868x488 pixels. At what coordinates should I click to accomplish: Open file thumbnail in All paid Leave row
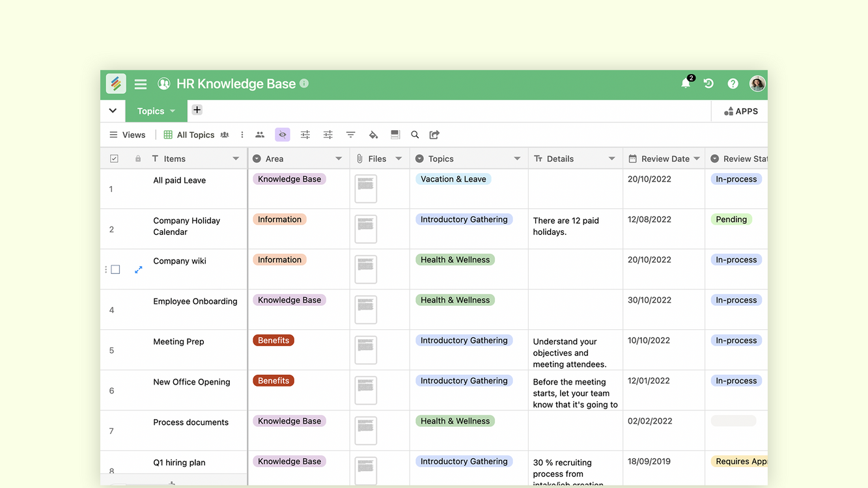(x=366, y=189)
